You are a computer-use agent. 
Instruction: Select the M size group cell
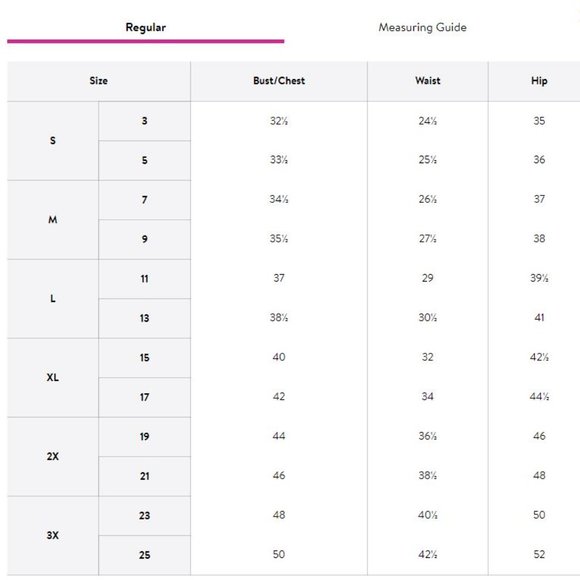(x=53, y=220)
